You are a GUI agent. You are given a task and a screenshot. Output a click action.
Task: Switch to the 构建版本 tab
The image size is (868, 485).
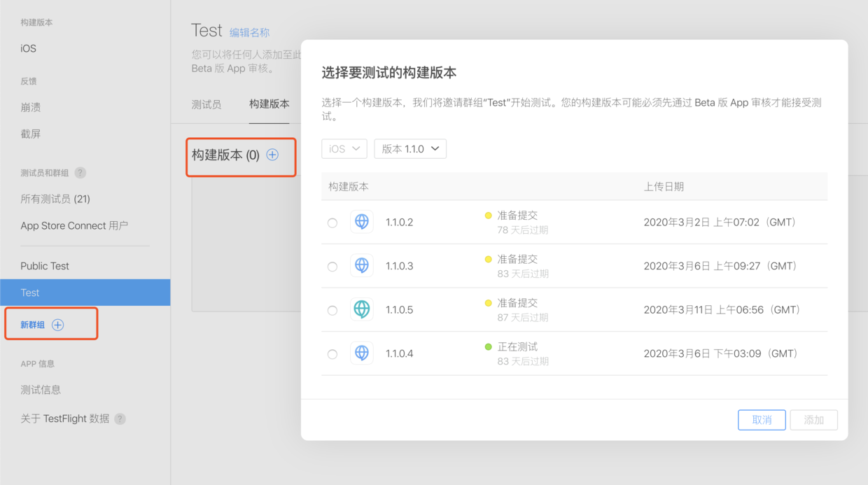click(x=269, y=104)
